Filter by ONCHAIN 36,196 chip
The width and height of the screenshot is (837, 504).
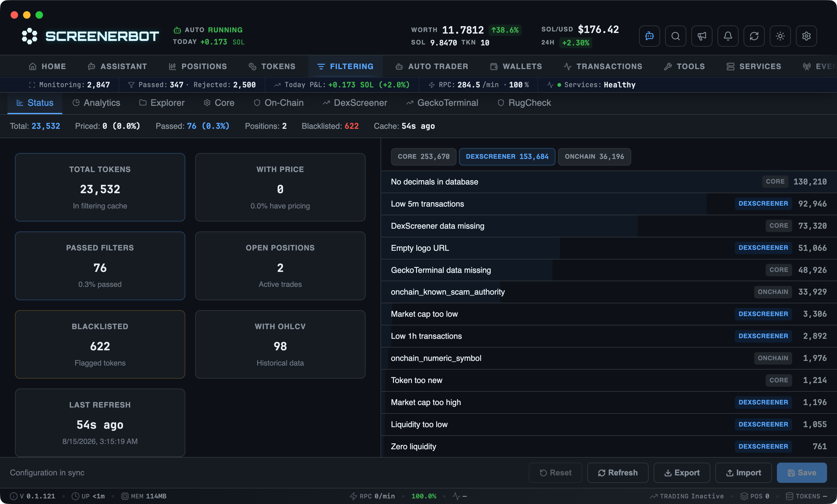coord(594,156)
